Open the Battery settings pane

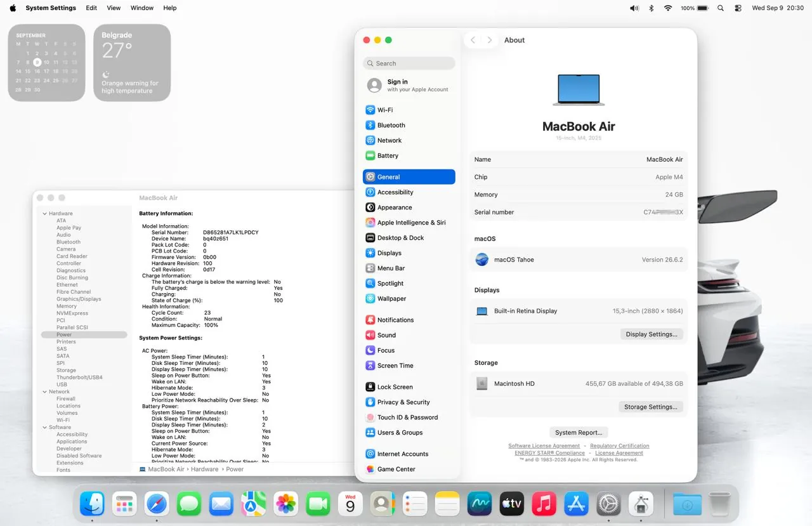pos(409,155)
